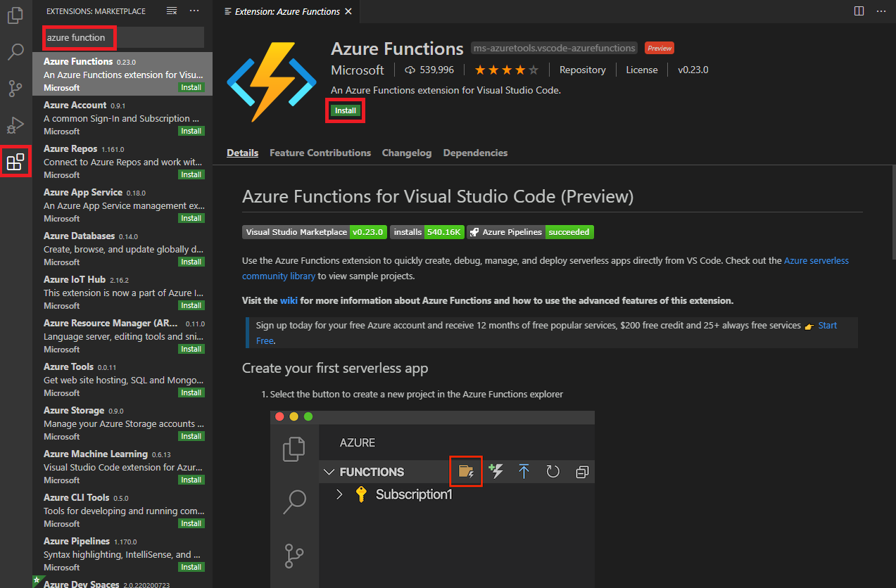Click the 539,996 install count
Screen dimensions: 896x588
(x=429, y=70)
